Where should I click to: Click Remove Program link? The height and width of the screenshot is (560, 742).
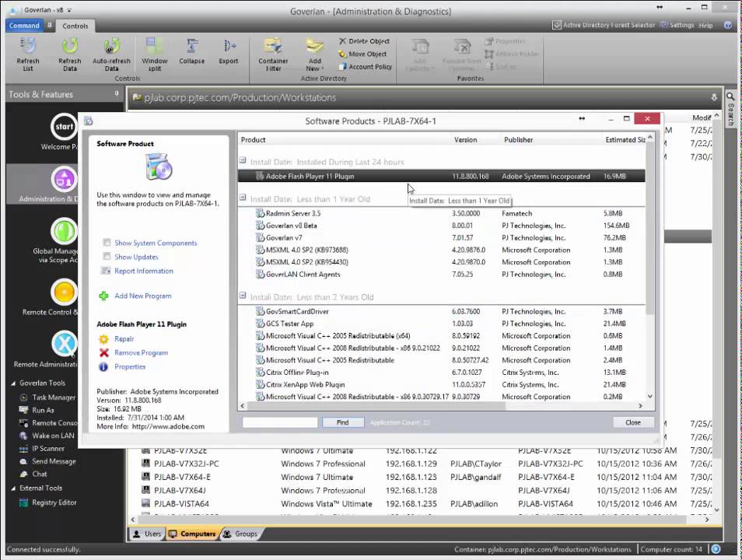click(141, 352)
